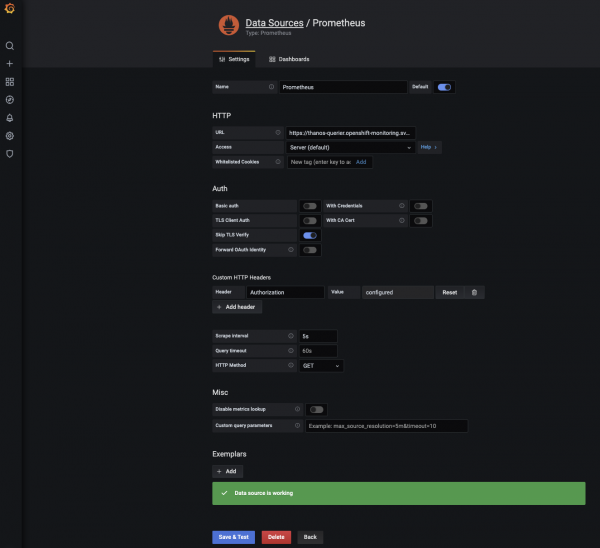Turn on the With CA Cert switch

pos(421,220)
